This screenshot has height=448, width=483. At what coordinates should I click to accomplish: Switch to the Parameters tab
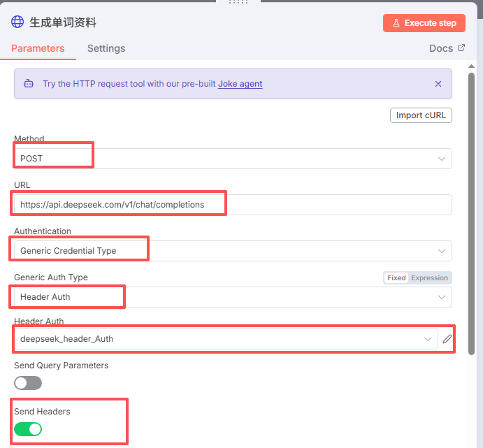(x=38, y=48)
